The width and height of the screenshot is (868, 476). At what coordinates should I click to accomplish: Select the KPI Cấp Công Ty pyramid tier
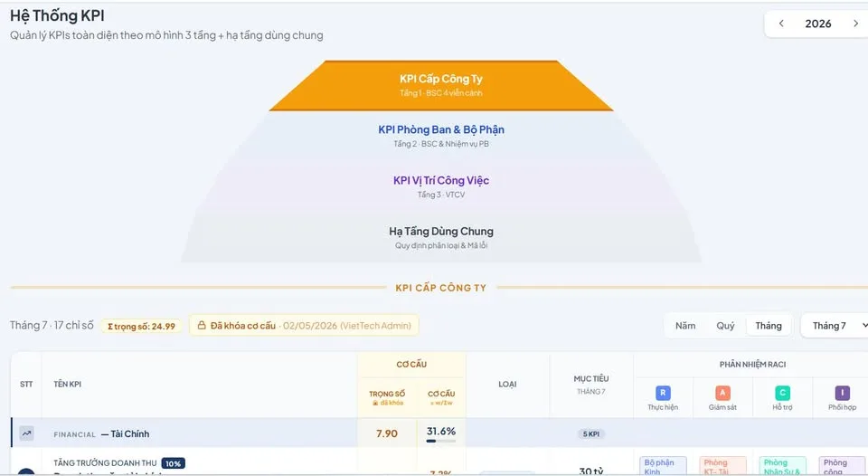tap(441, 85)
